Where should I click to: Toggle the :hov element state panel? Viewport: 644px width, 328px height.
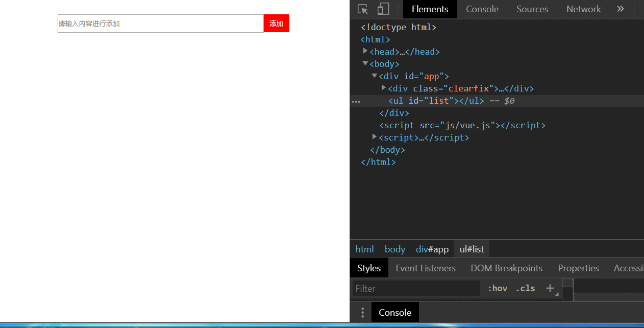498,288
